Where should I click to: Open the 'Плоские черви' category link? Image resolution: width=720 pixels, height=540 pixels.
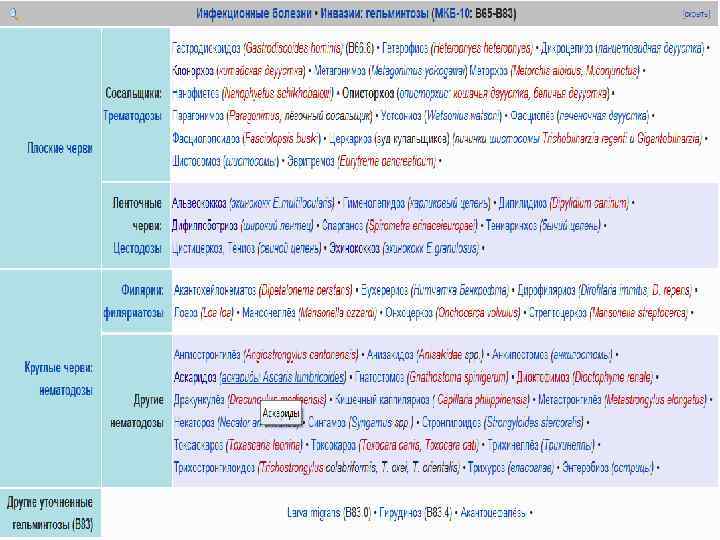click(x=60, y=148)
